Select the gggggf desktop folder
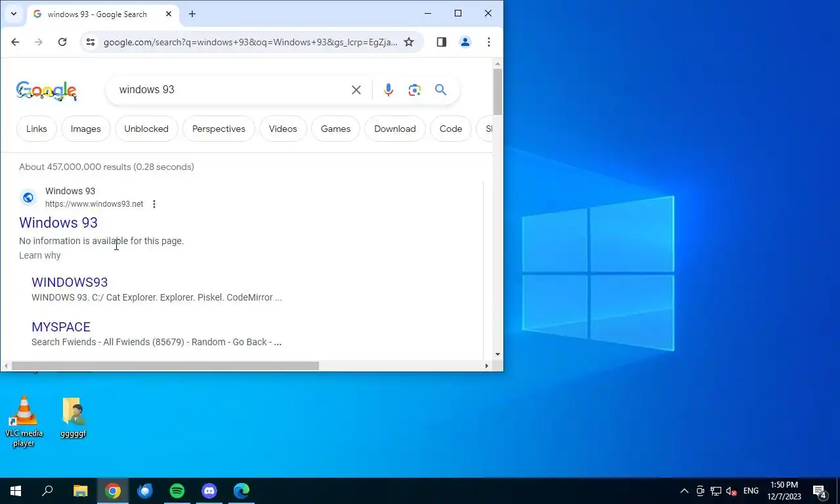 point(73,417)
